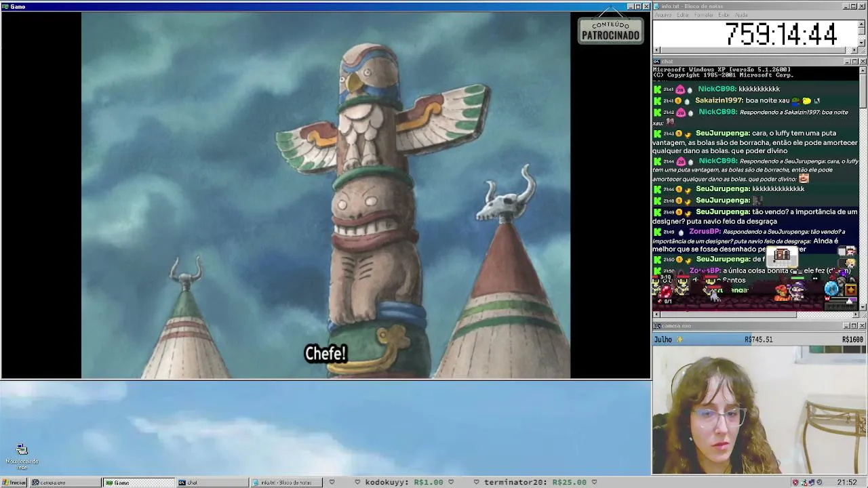
Task: Click the chat horizontal scroll left arrow
Action: point(656,314)
